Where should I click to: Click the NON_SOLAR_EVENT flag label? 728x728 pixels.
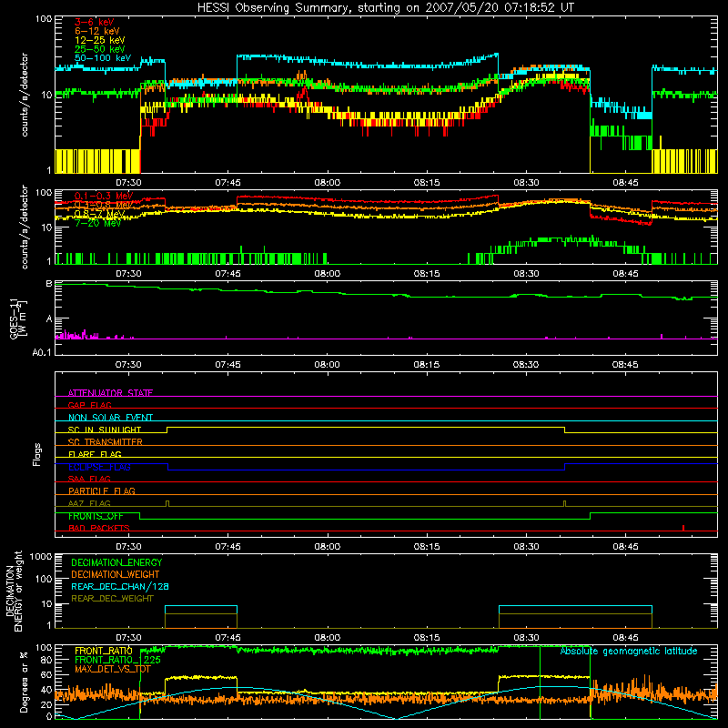[110, 418]
